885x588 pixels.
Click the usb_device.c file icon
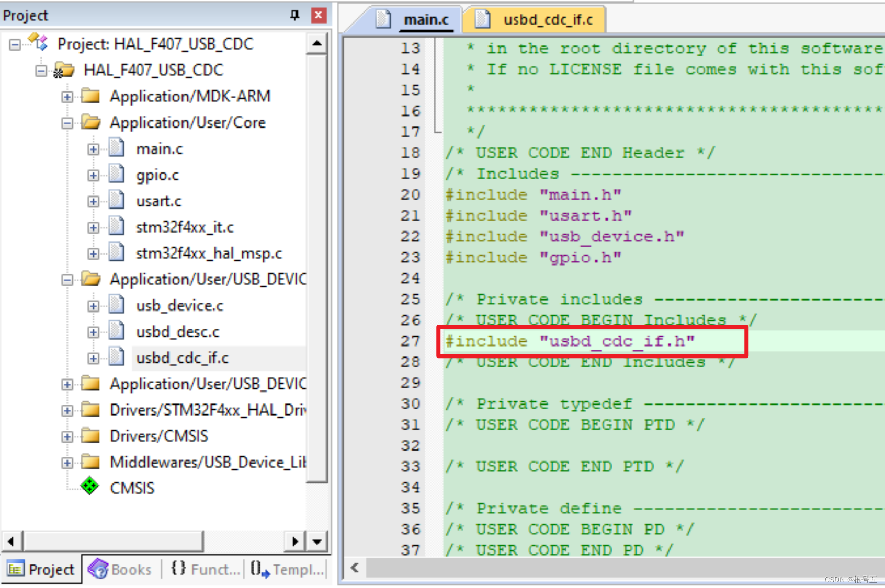117,305
